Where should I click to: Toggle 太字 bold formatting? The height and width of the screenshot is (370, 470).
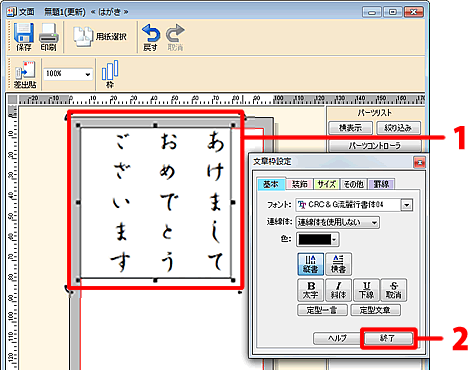click(x=310, y=290)
